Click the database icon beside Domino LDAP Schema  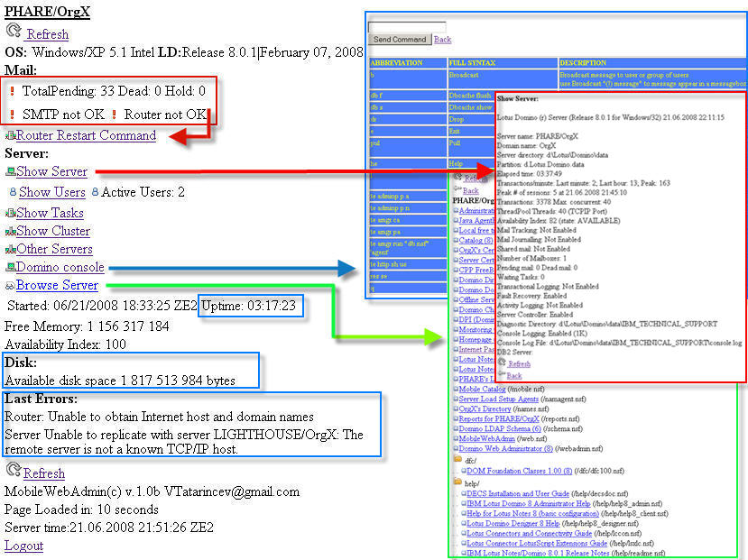(x=456, y=428)
